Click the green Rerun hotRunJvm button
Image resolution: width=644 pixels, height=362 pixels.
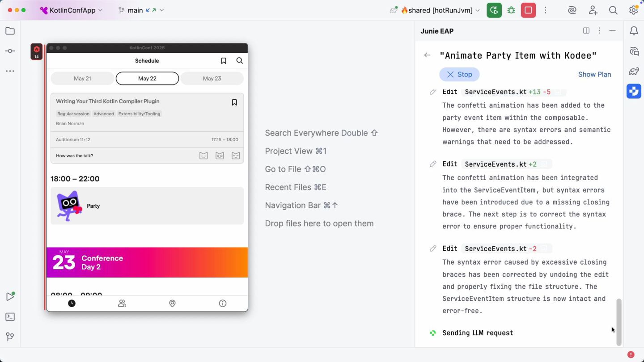pyautogui.click(x=494, y=10)
